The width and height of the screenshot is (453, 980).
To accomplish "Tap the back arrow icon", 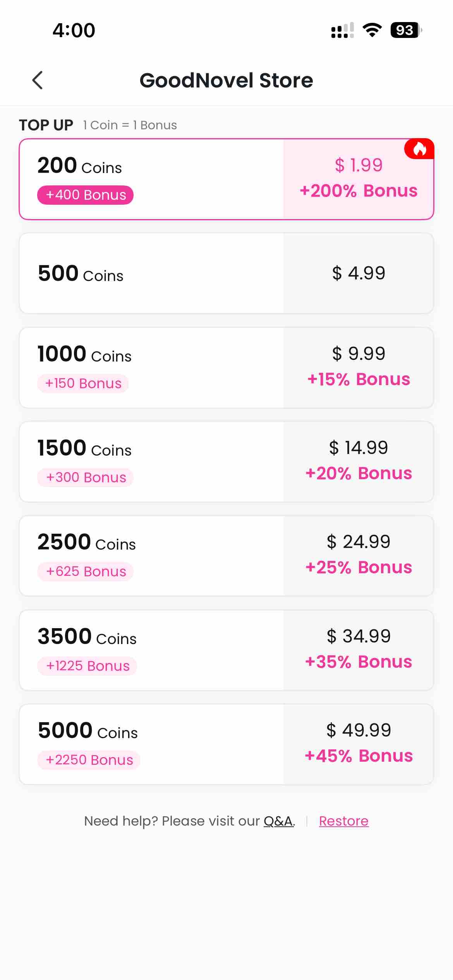I will (38, 81).
